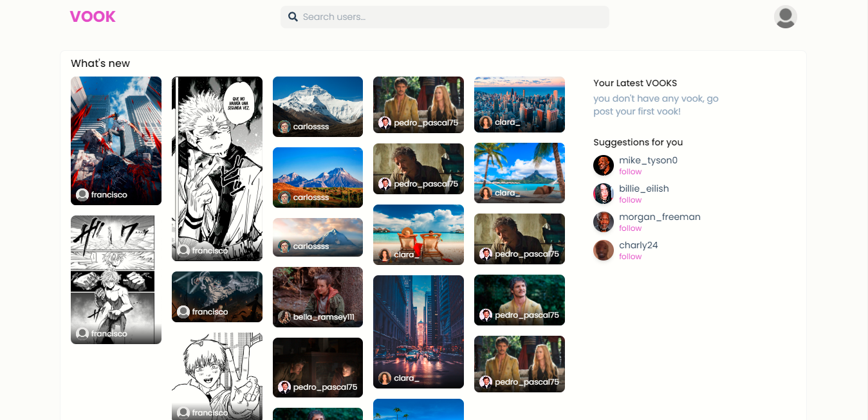This screenshot has width=868, height=420.
Task: Open mike_tyson0 avatar in suggestions
Action: (x=604, y=165)
